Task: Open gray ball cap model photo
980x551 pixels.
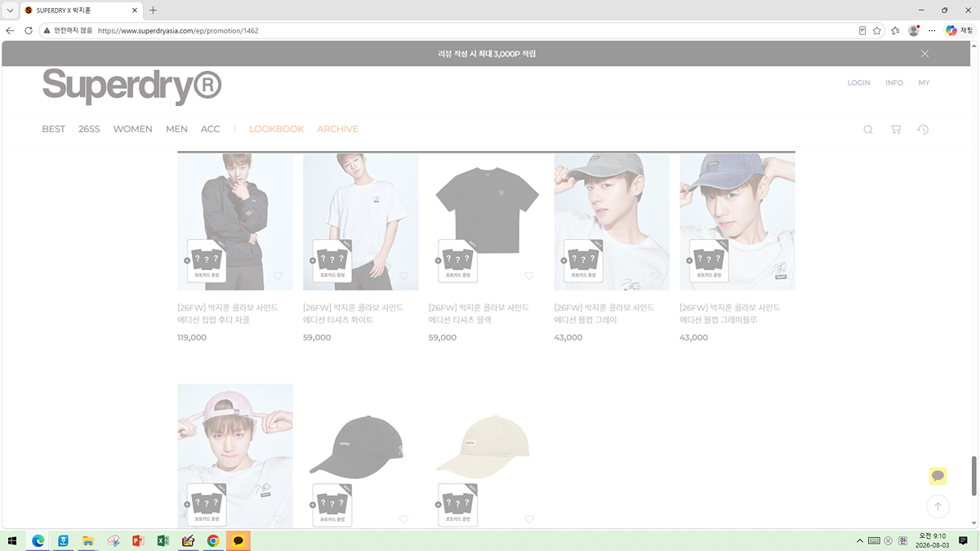Action: click(612, 221)
